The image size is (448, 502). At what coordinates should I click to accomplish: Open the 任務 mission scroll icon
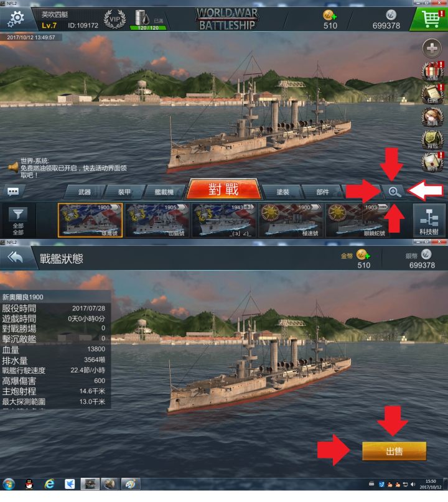point(432,95)
